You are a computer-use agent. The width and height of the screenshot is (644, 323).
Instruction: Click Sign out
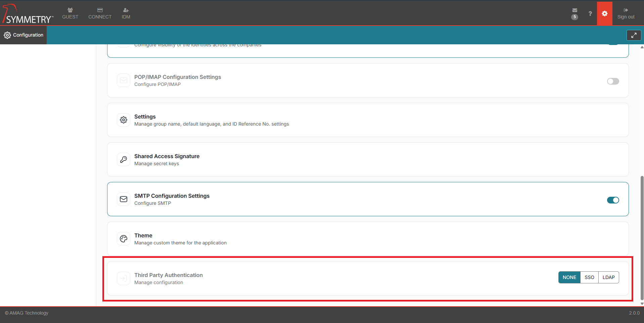click(626, 13)
